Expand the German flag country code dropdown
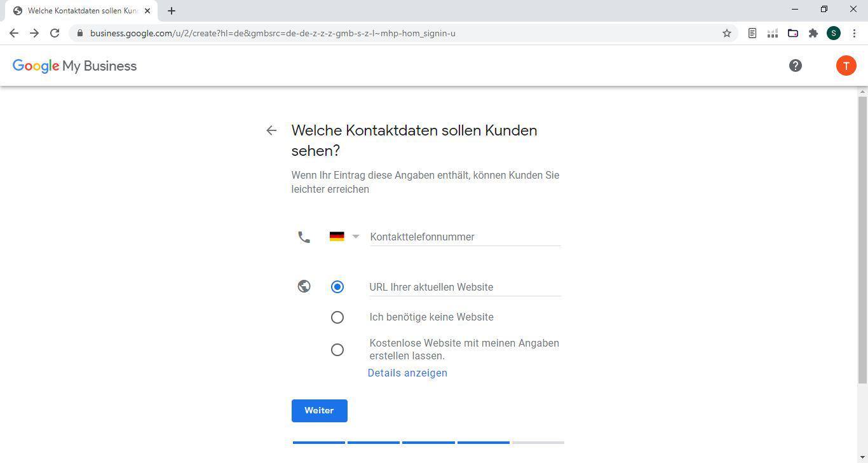868x463 pixels. (344, 237)
